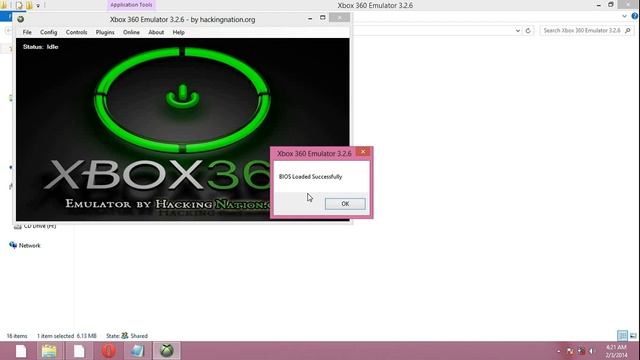Expand the Explorer ribbon chevron
The image size is (640, 360).
click(624, 16)
